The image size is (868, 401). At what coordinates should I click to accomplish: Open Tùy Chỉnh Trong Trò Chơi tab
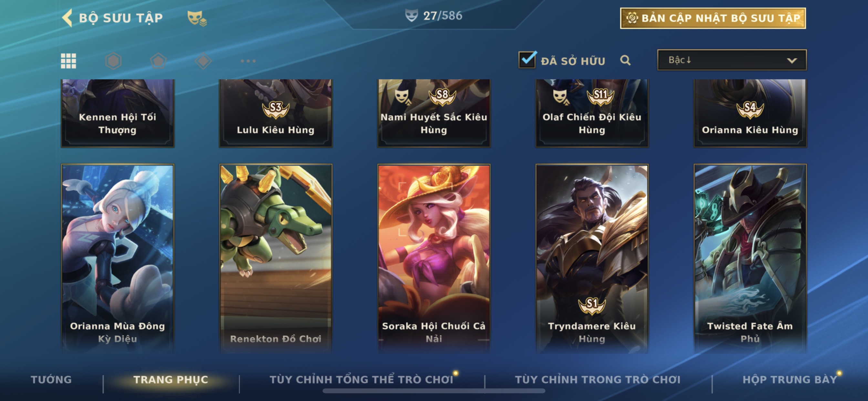pos(598,379)
